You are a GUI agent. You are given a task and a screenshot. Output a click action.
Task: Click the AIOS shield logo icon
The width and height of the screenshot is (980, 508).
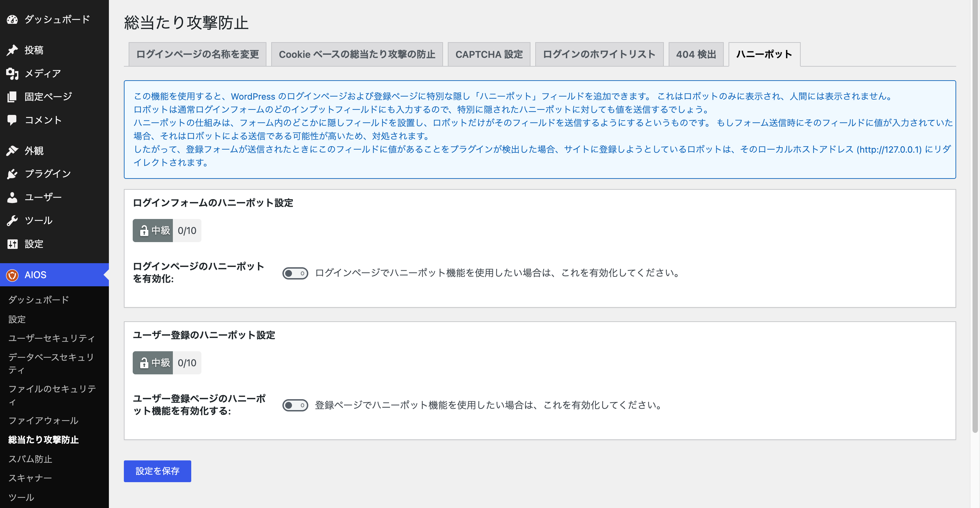pyautogui.click(x=12, y=275)
